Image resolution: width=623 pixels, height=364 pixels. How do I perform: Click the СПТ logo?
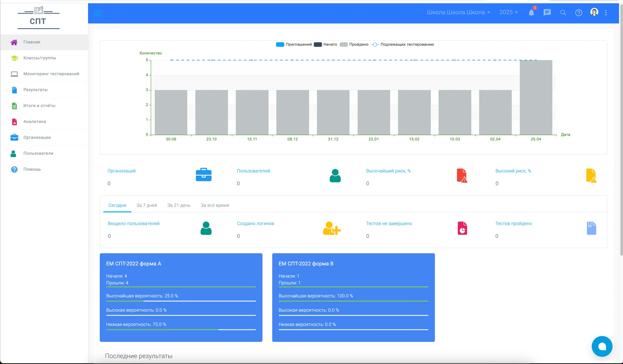click(x=38, y=18)
